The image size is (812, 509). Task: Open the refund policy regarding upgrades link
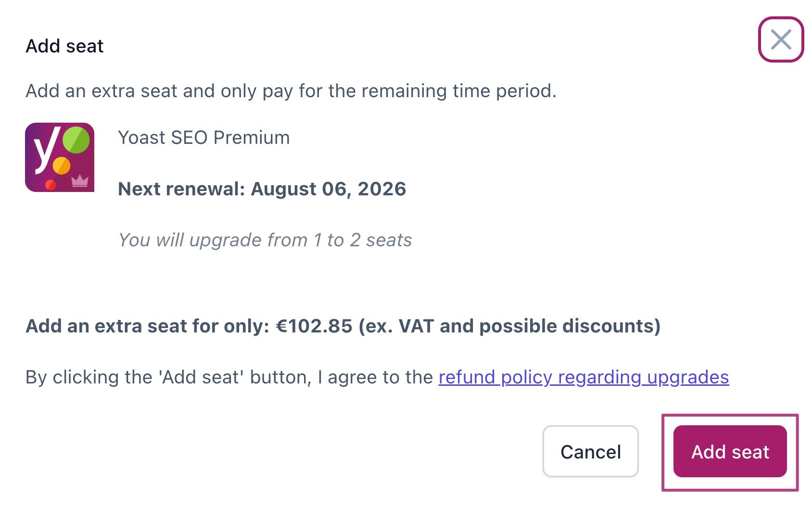(584, 377)
